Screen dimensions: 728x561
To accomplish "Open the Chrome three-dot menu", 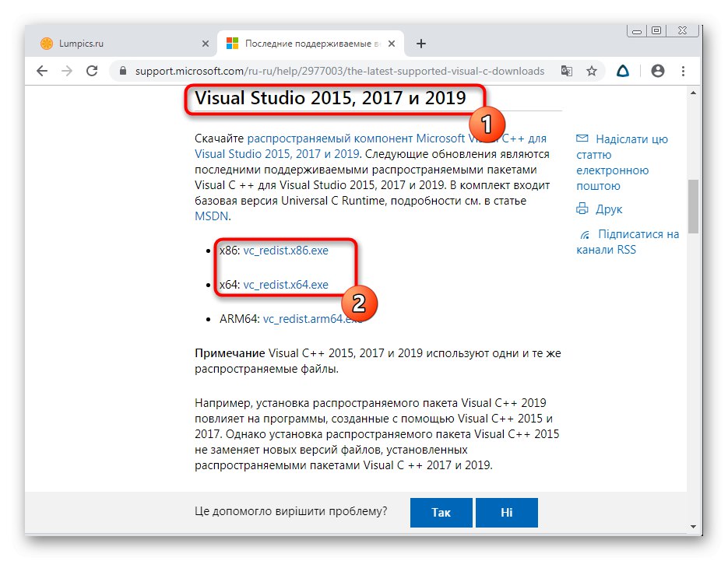I will (x=683, y=71).
